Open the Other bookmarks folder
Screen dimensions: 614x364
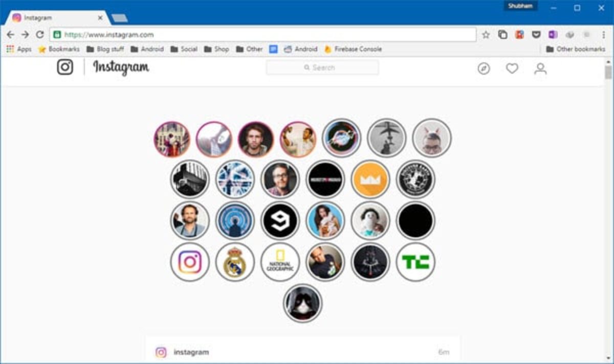pyautogui.click(x=576, y=49)
